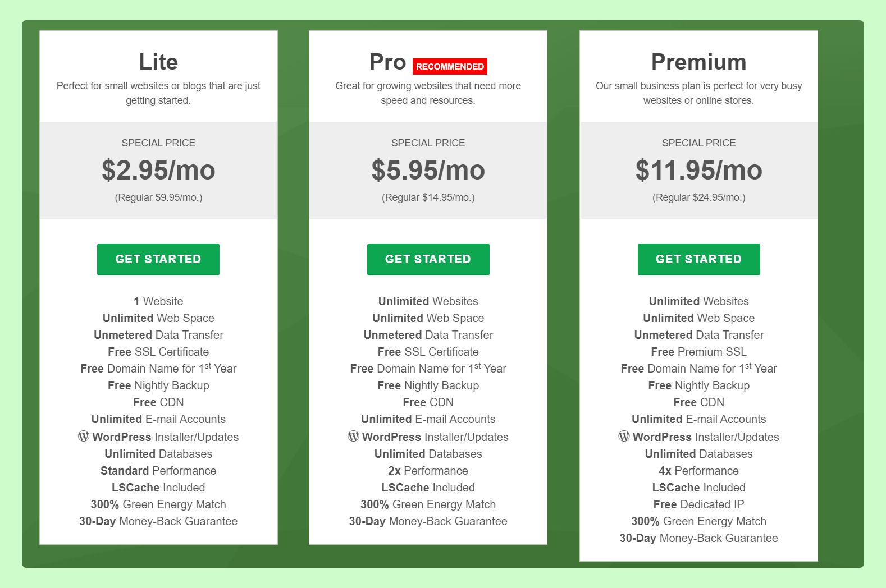Screen dimensions: 886x588
Task: Click 2x Performance in Pro plan
Action: [428, 471]
